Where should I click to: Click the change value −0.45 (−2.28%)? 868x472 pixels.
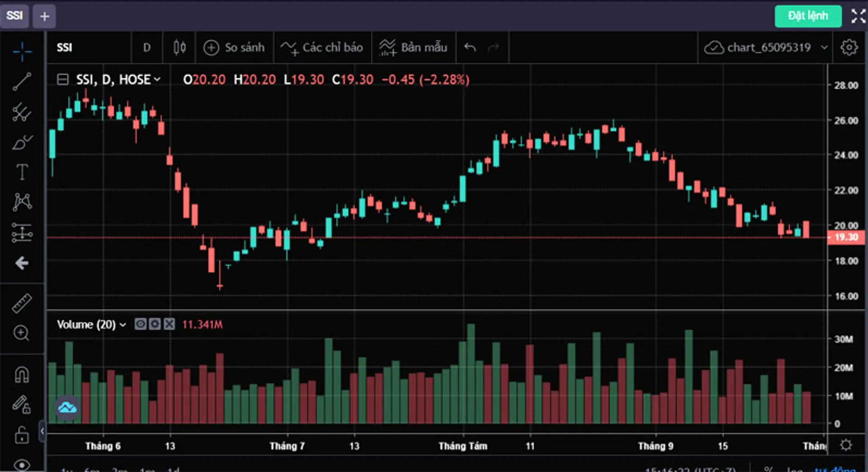(425, 80)
